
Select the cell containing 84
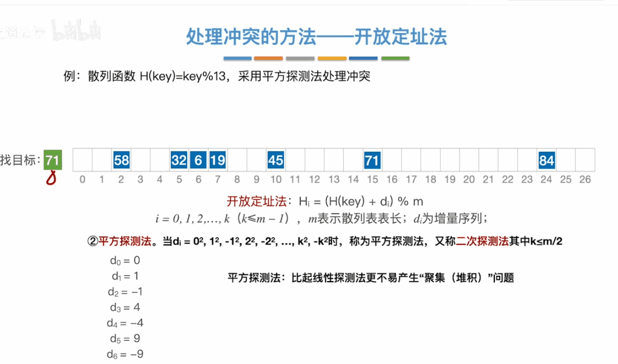(547, 160)
